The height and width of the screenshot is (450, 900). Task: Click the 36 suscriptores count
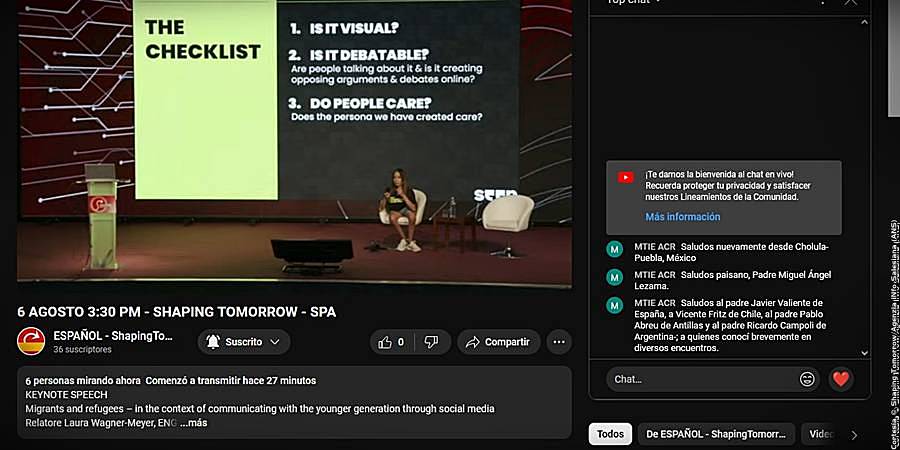(x=83, y=350)
